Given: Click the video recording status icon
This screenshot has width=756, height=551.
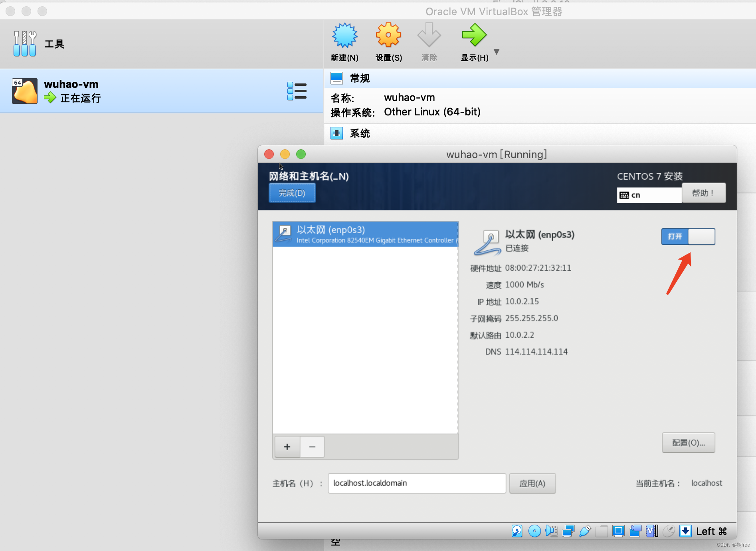Looking at the screenshot, I should click(635, 531).
